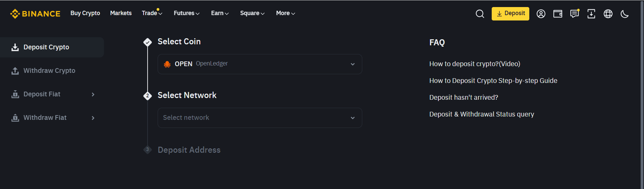
Task: Open the language globe icon
Action: [608, 14]
